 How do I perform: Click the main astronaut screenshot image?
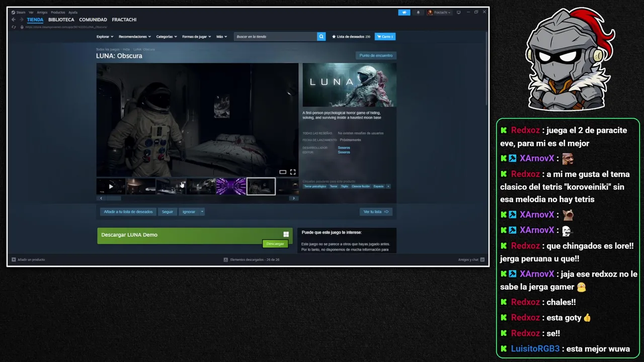(197, 120)
